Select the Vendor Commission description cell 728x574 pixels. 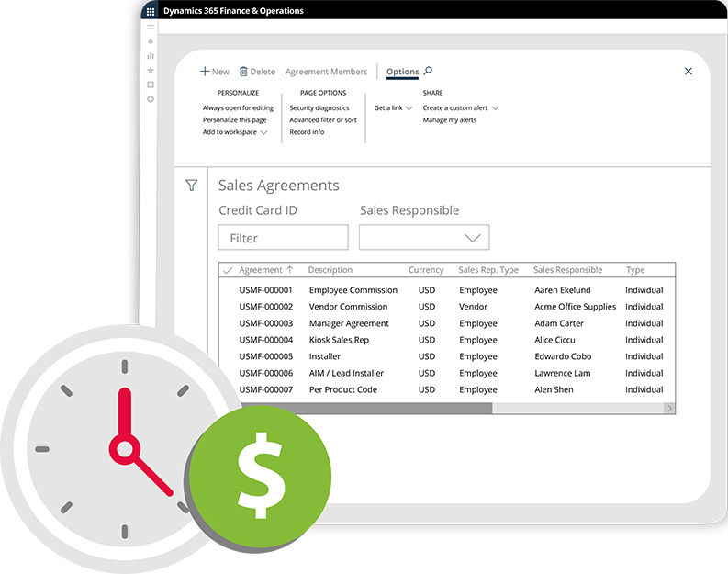point(348,307)
